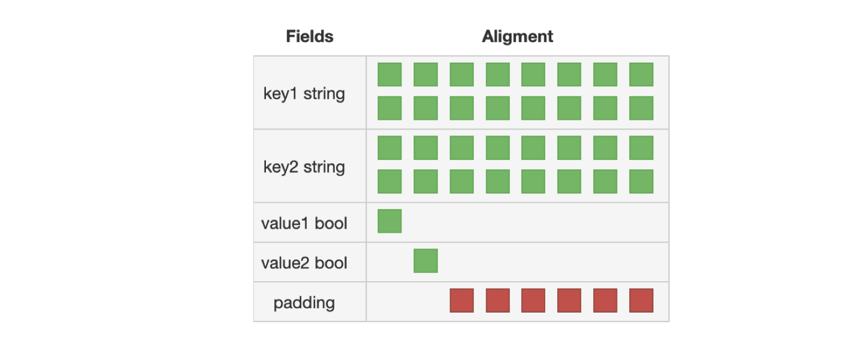The height and width of the screenshot is (342, 868).
Task: Click last green square in key2 top row
Action: (641, 148)
